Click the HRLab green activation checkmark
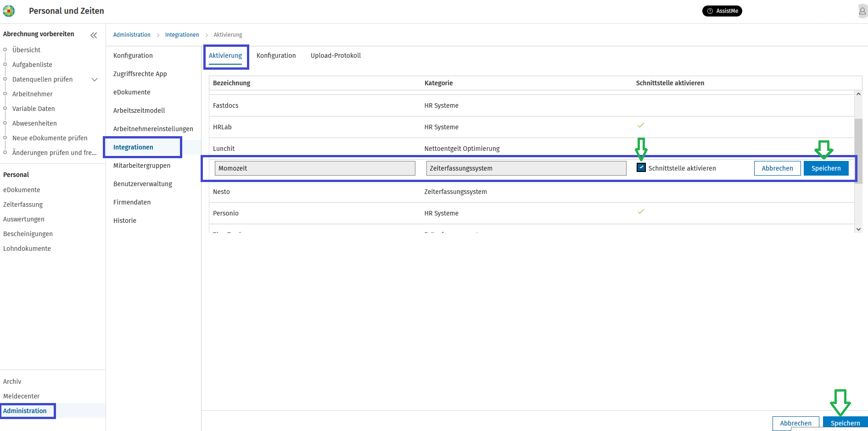 point(641,125)
